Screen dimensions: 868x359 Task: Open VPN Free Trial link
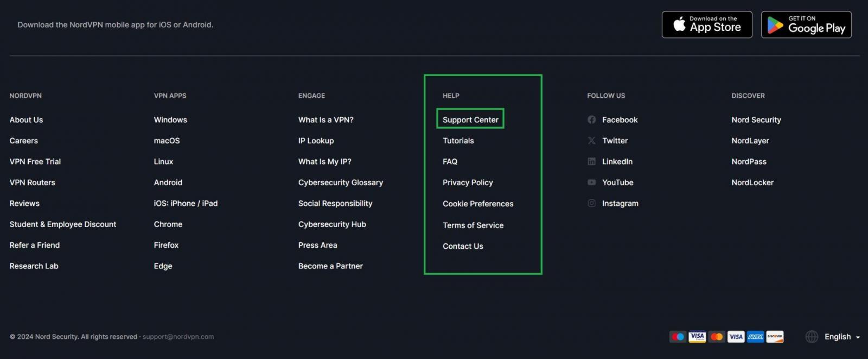pos(35,161)
